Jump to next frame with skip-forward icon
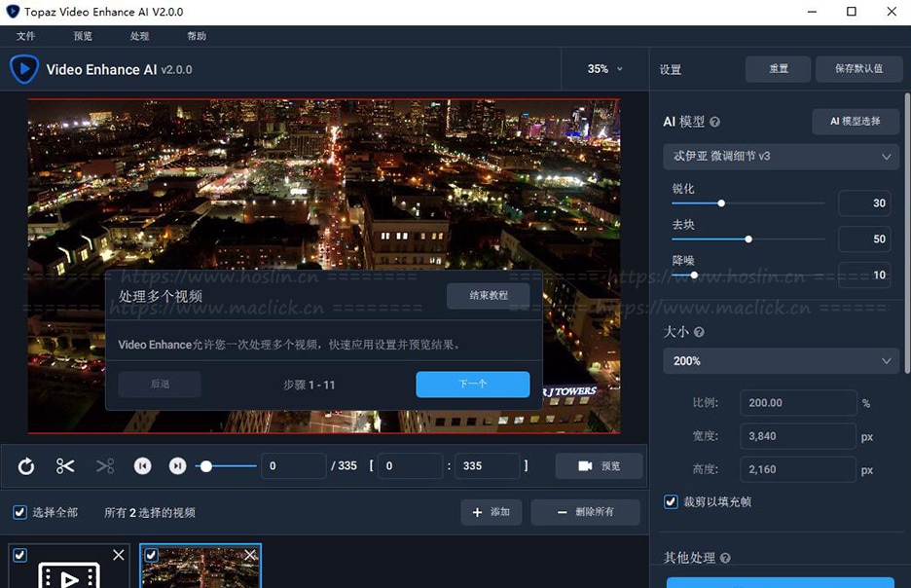 (177, 466)
